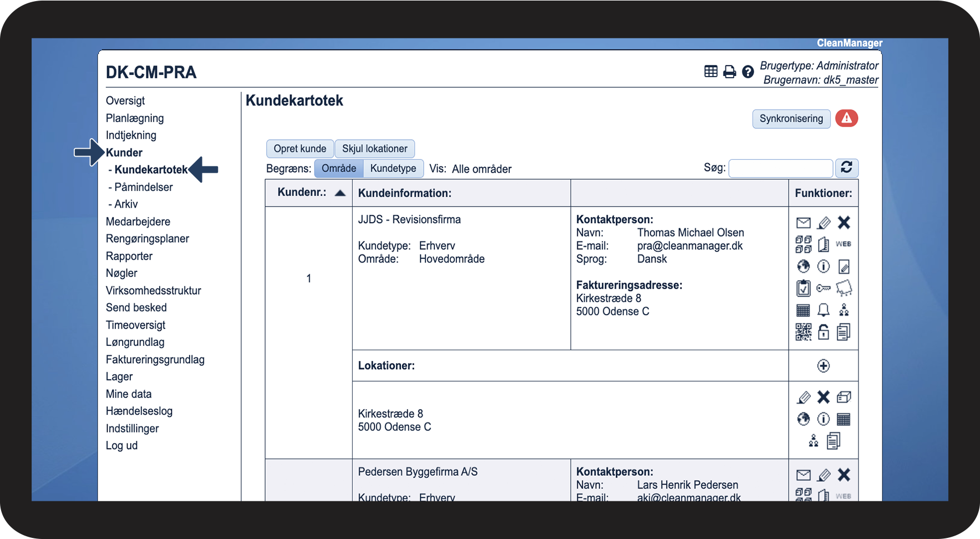980x539 pixels.
Task: Click Log ud in sidebar
Action: (x=122, y=446)
